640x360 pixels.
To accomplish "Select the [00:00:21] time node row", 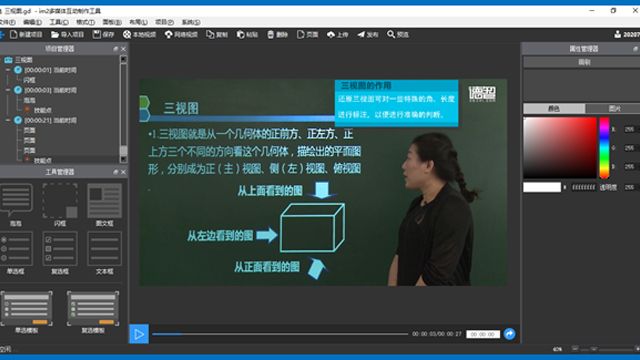I will click(50, 120).
